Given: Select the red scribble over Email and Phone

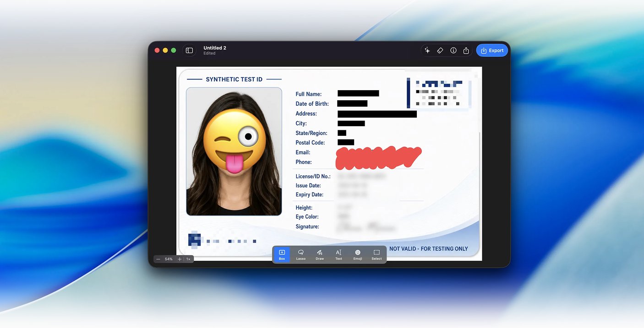Looking at the screenshot, I should click(378, 157).
